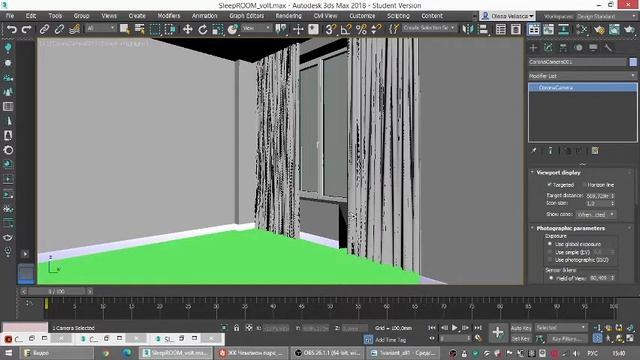
Task: Click Add Time Tag
Action: pyautogui.click(x=391, y=340)
